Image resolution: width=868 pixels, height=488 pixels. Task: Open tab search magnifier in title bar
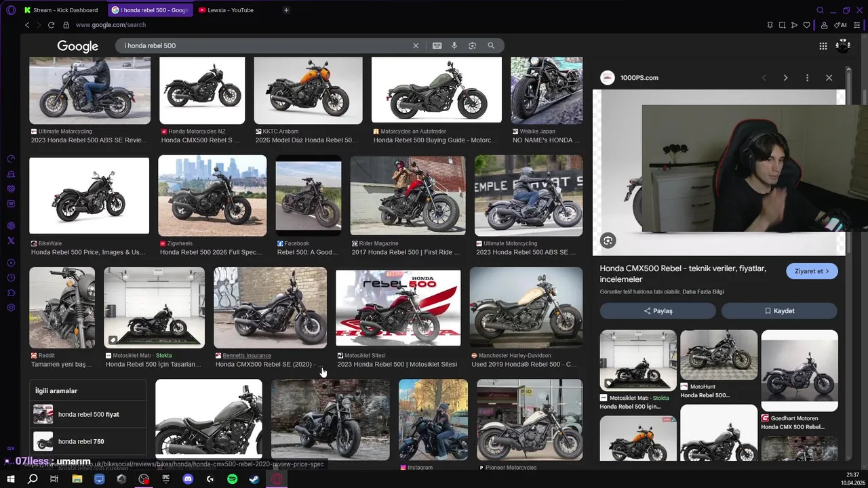pos(821,10)
